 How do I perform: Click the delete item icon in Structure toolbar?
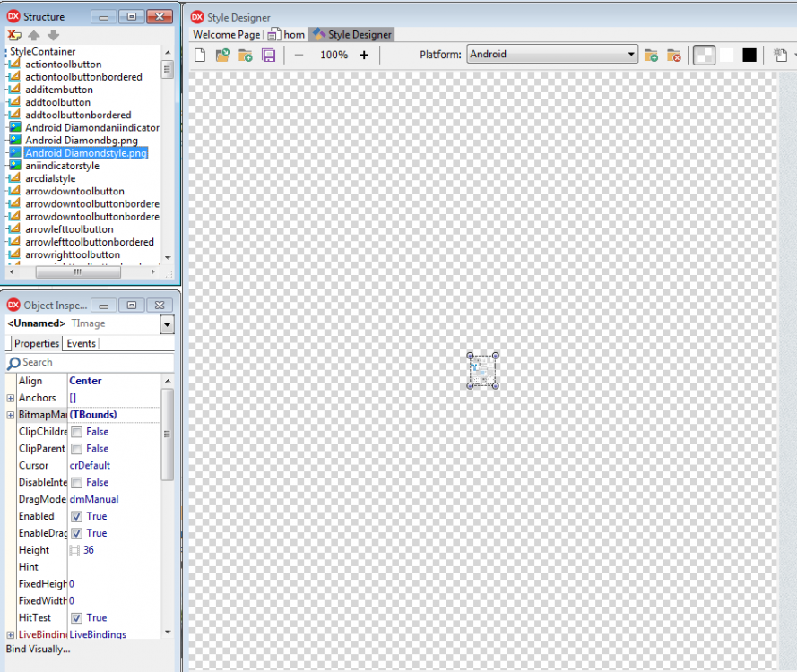[13, 35]
